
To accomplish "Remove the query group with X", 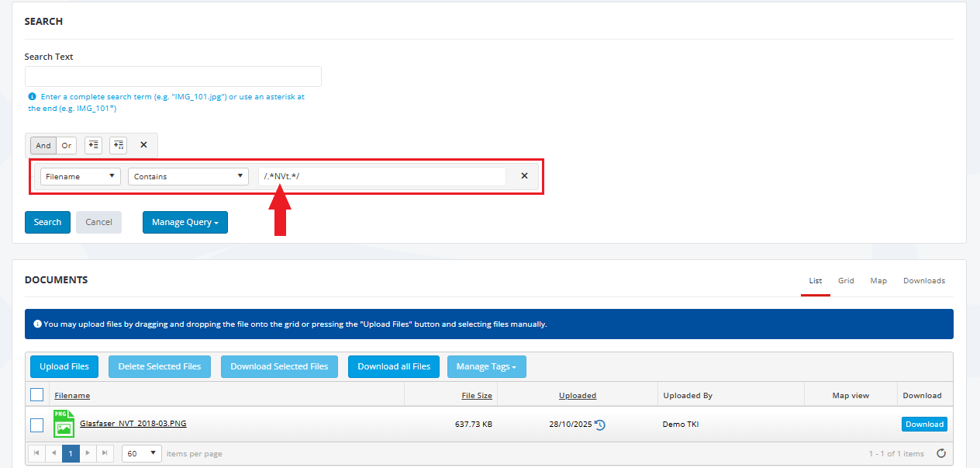I will 143,145.
